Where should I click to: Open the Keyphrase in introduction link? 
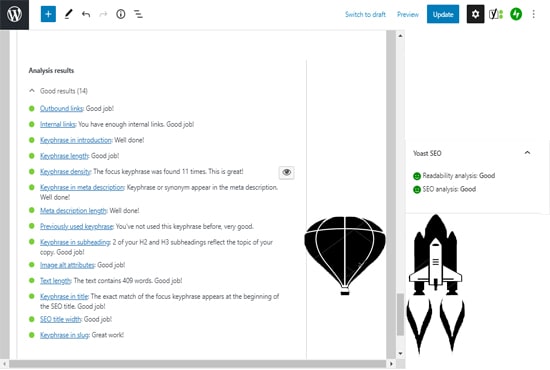pyautogui.click(x=76, y=140)
